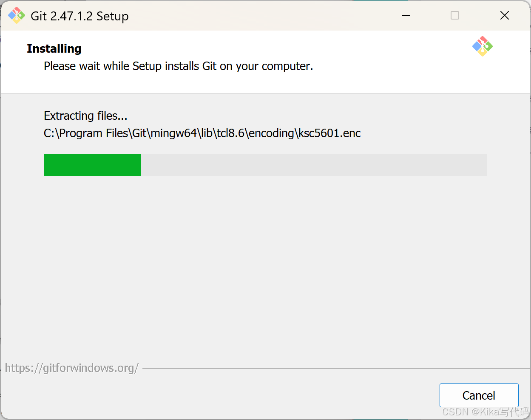Click the 'encoding' folder name in the path
Screen dimensions: 531x420
point(272,133)
